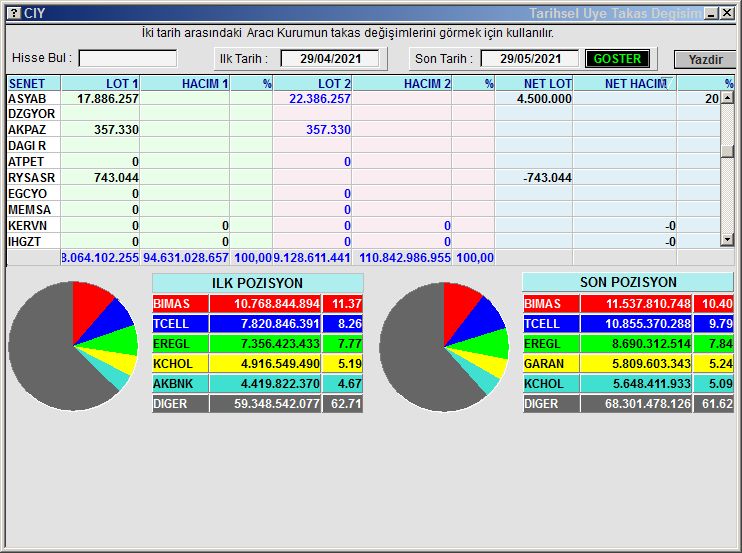Click LOT 1 value 17.886.257

pos(108,98)
